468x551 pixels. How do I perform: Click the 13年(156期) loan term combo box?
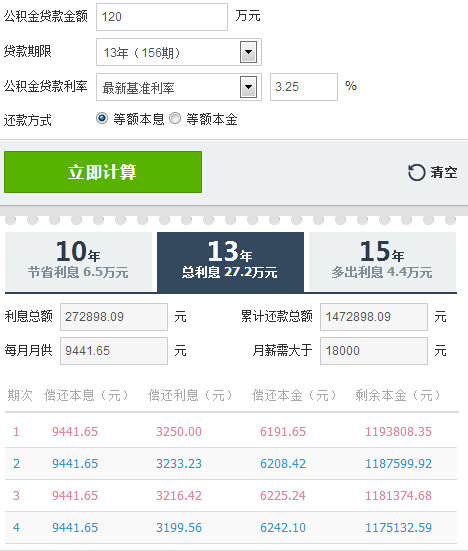[x=179, y=52]
